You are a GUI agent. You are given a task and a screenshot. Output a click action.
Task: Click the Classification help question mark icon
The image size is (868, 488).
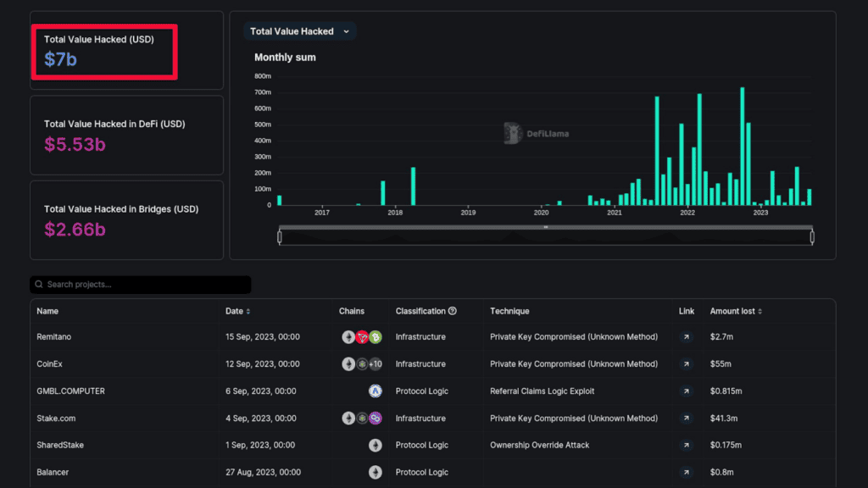(x=453, y=311)
